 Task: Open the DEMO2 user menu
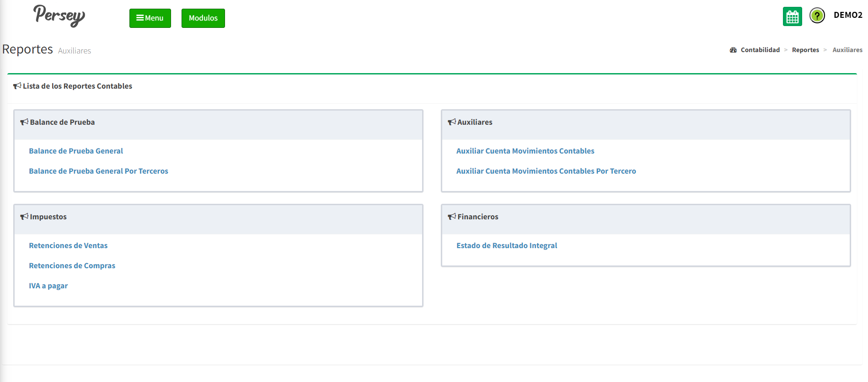pyautogui.click(x=847, y=15)
